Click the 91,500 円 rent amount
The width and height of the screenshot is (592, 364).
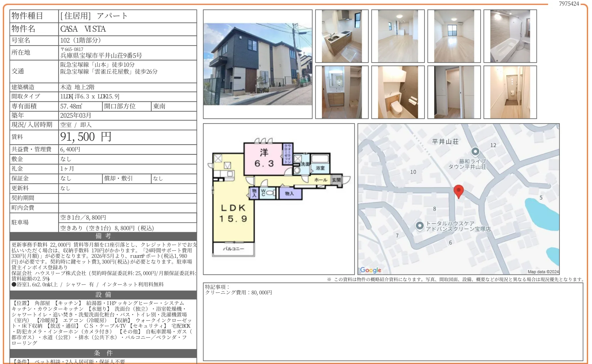click(86, 137)
